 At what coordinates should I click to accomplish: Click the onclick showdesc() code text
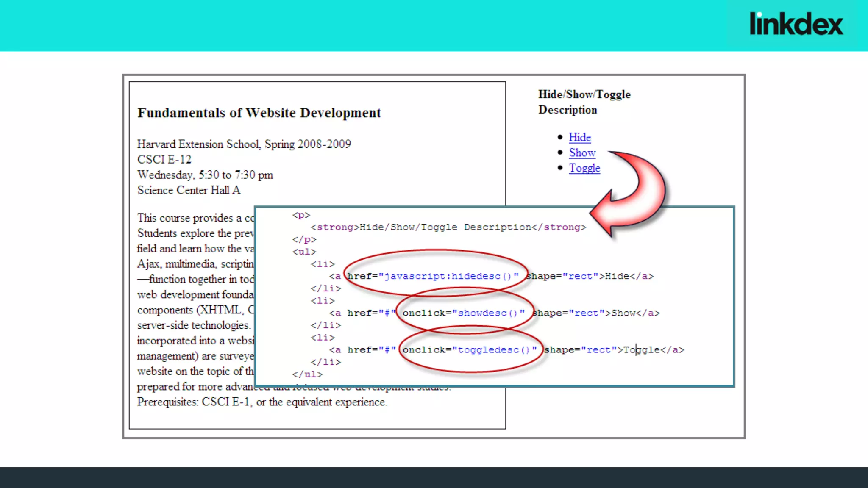click(x=464, y=313)
